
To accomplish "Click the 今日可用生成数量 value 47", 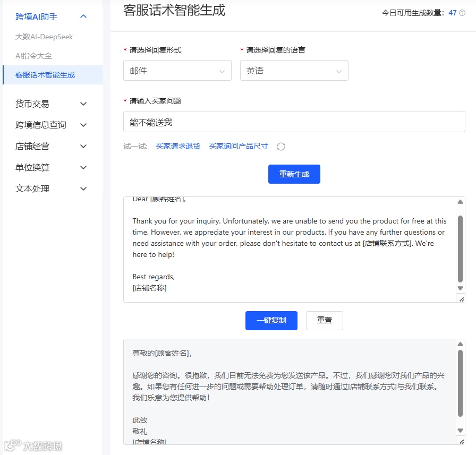I will pyautogui.click(x=452, y=13).
